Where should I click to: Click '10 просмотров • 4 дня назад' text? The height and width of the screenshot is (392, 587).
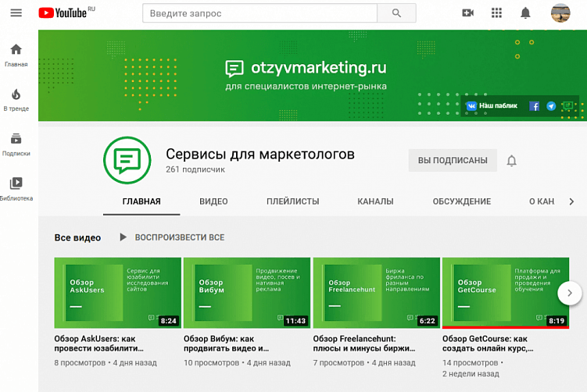pyautogui.click(x=237, y=363)
